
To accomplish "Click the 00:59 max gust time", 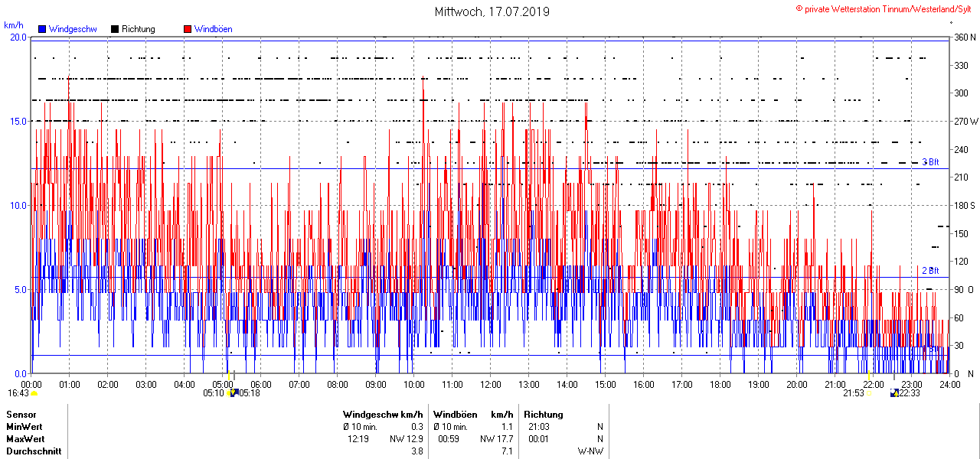I will (449, 439).
